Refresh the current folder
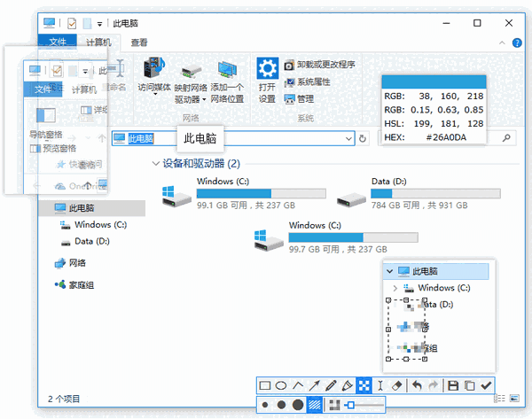The image size is (532, 419). (363, 139)
